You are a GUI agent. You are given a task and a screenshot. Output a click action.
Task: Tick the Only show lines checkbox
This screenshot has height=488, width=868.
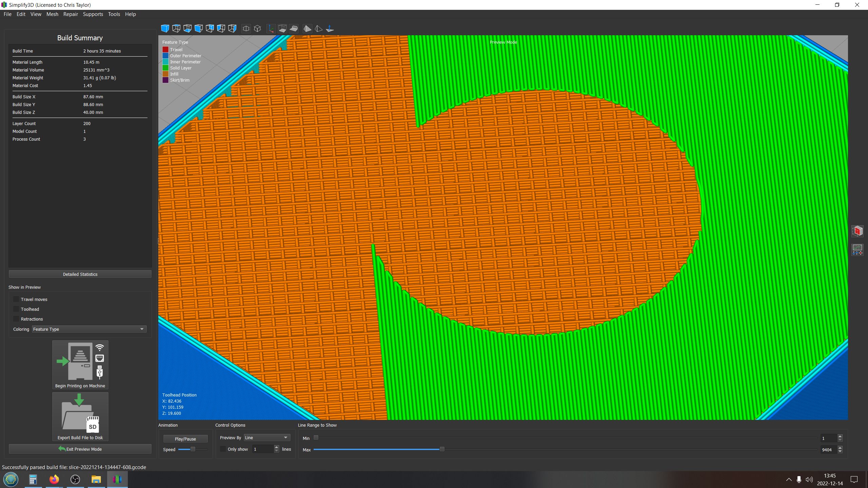(223, 449)
